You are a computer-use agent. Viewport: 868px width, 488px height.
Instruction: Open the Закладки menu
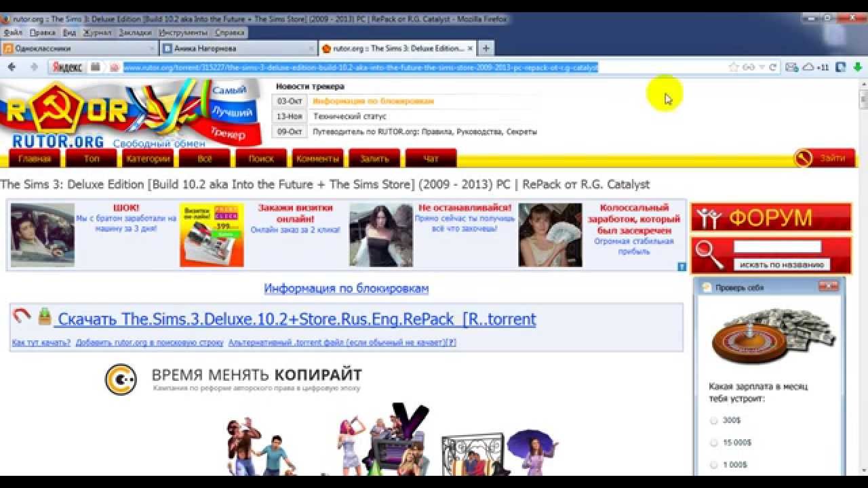click(135, 32)
